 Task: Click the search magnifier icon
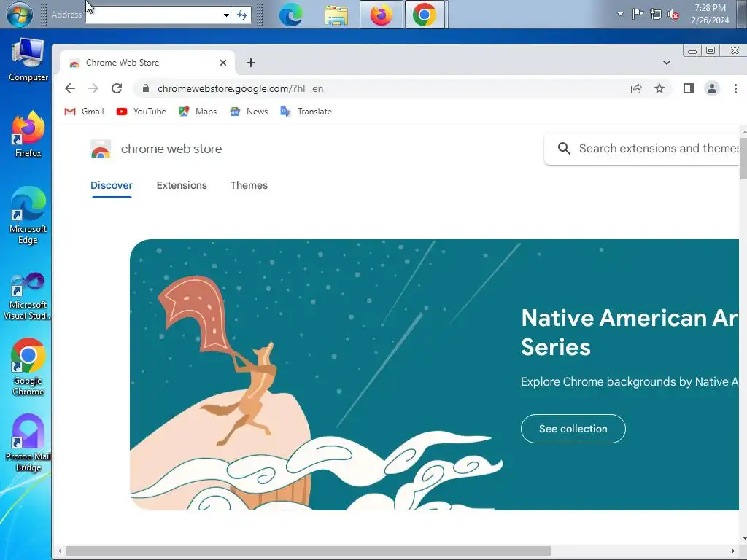pos(564,149)
